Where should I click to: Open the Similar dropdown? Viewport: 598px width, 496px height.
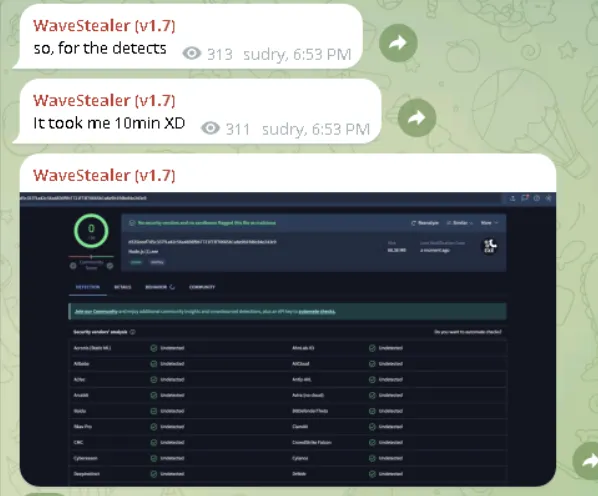tap(460, 223)
